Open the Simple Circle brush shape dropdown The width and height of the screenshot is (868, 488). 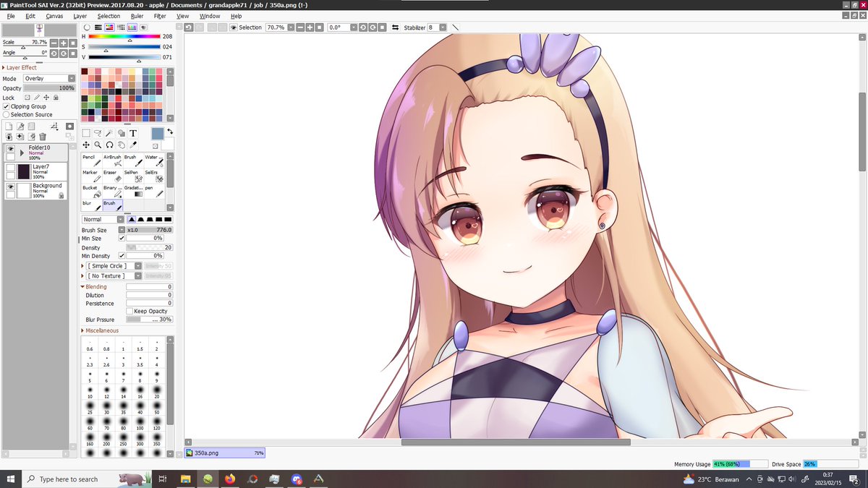pos(114,266)
